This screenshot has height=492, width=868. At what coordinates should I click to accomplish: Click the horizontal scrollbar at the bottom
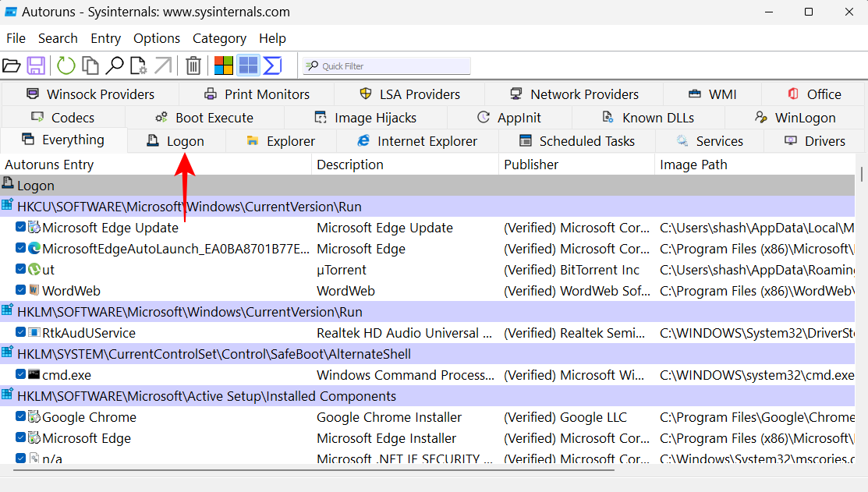click(312, 470)
